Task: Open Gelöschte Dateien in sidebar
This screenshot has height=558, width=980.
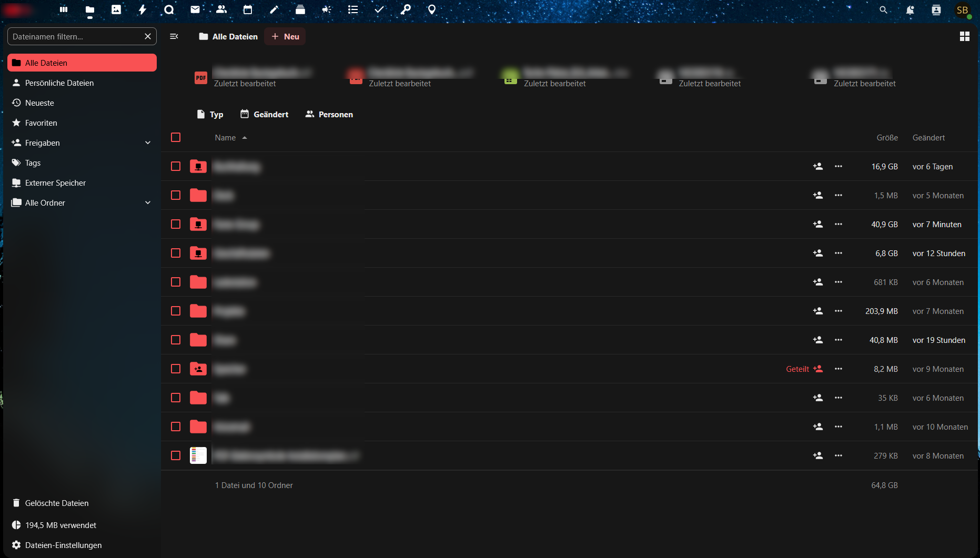Action: tap(57, 503)
